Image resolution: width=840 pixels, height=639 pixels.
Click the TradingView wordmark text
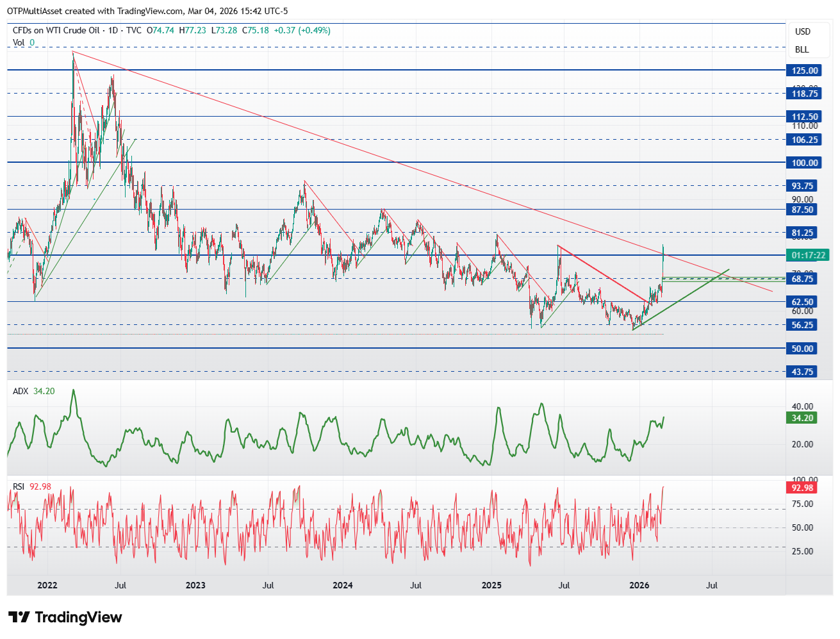tap(78, 617)
